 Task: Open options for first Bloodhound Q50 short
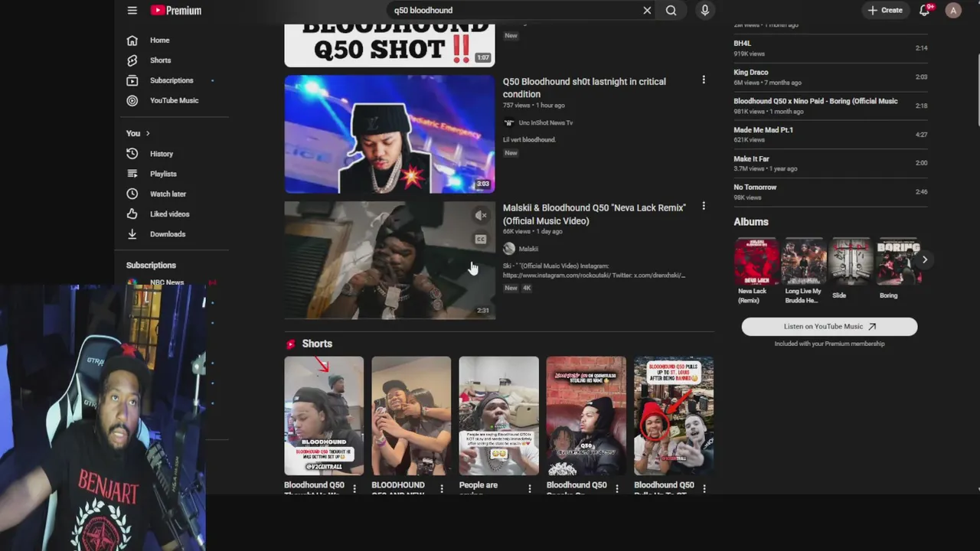tap(354, 488)
